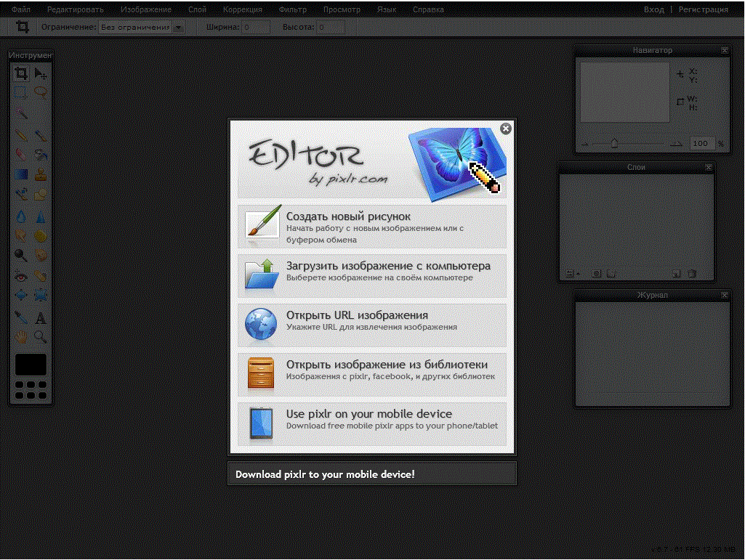745x560 pixels.
Task: Click the Вход login link
Action: pyautogui.click(x=653, y=9)
